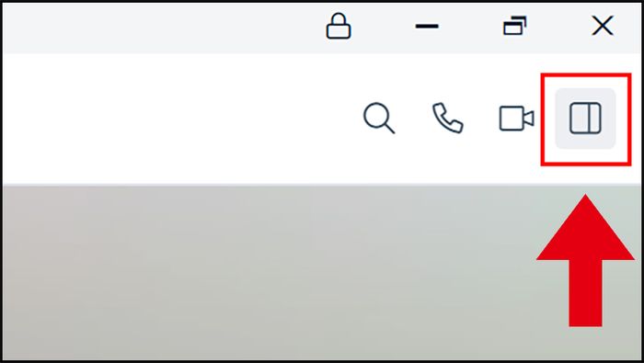Open search in conversation with magnifier icon

tap(379, 119)
